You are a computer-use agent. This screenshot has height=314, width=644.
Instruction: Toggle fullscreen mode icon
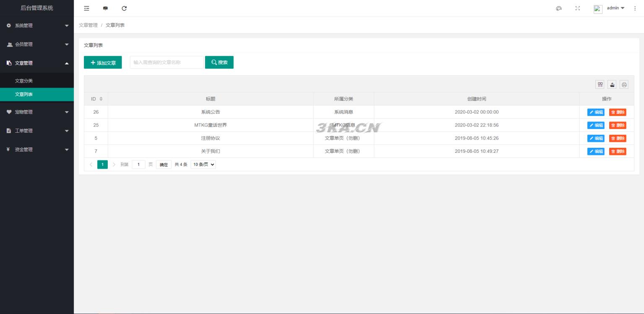pos(578,8)
